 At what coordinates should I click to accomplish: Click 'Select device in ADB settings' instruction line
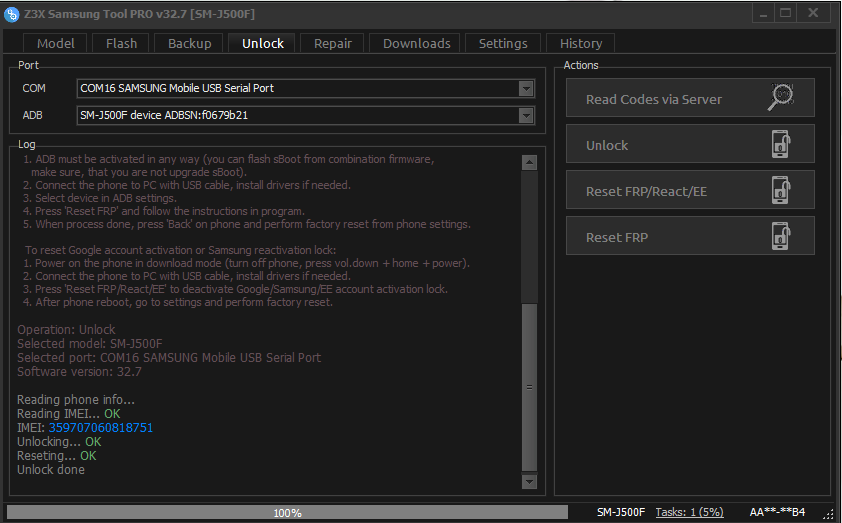click(99, 198)
